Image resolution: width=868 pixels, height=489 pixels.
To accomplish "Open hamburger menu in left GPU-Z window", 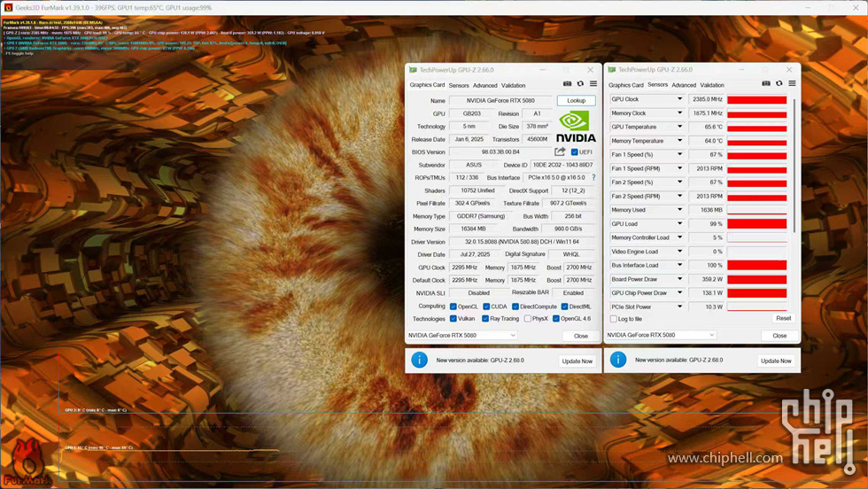I will [593, 83].
